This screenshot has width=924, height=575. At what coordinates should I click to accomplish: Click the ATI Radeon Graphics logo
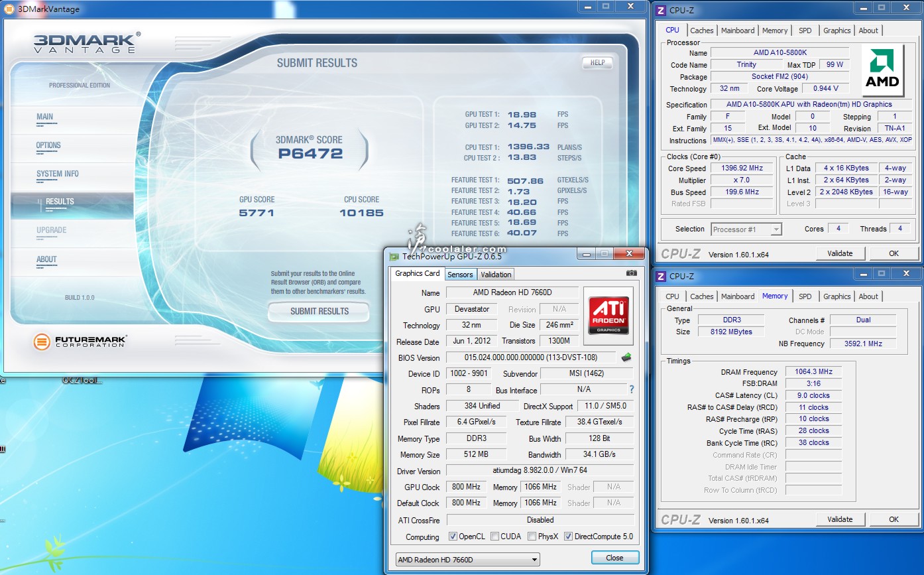coord(608,316)
